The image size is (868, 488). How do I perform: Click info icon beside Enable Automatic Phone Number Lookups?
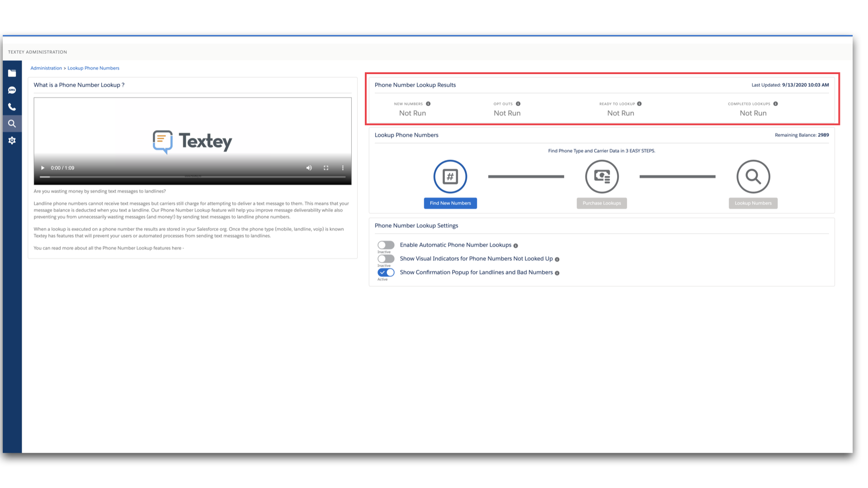pyautogui.click(x=516, y=246)
